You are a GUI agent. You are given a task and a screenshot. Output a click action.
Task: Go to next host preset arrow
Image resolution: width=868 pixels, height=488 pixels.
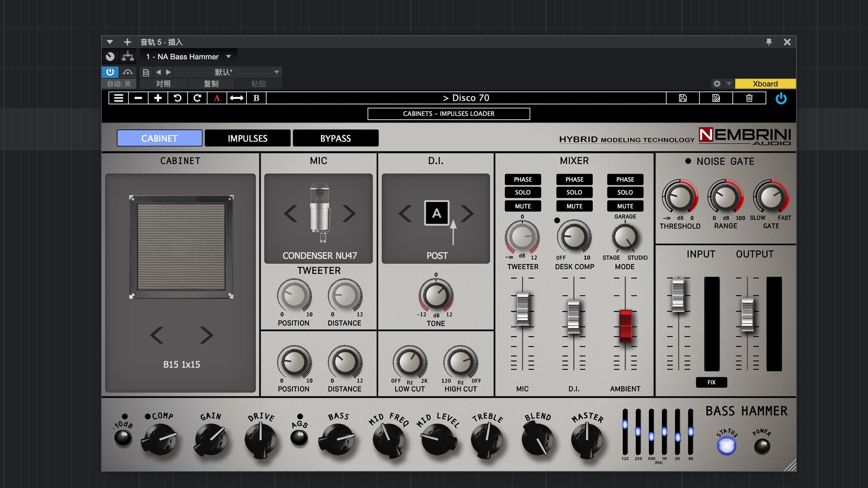click(x=168, y=72)
